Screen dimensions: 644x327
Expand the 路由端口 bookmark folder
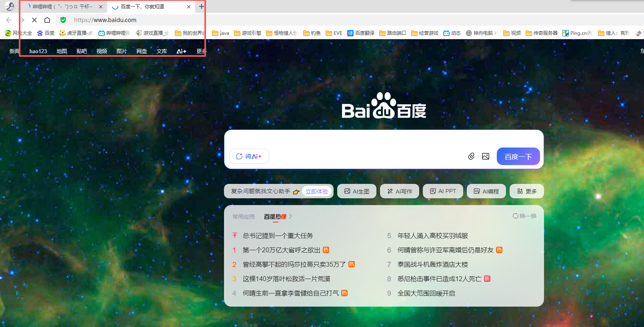[393, 33]
